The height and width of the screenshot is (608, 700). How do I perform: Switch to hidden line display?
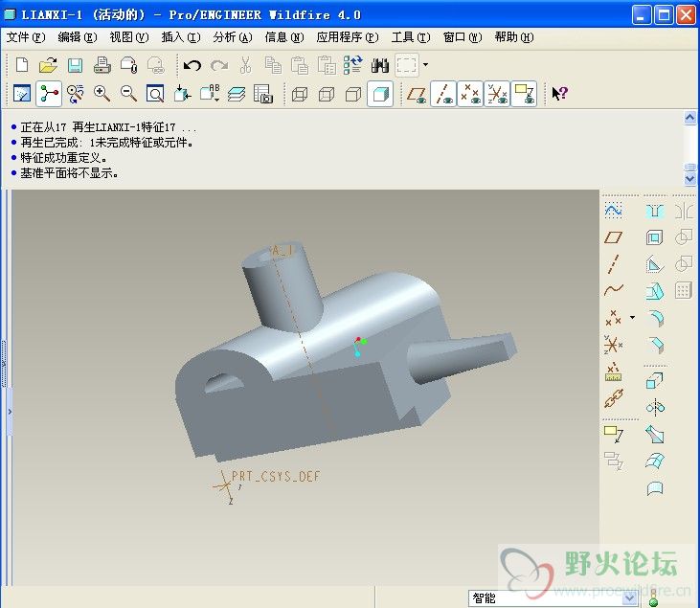point(327,94)
